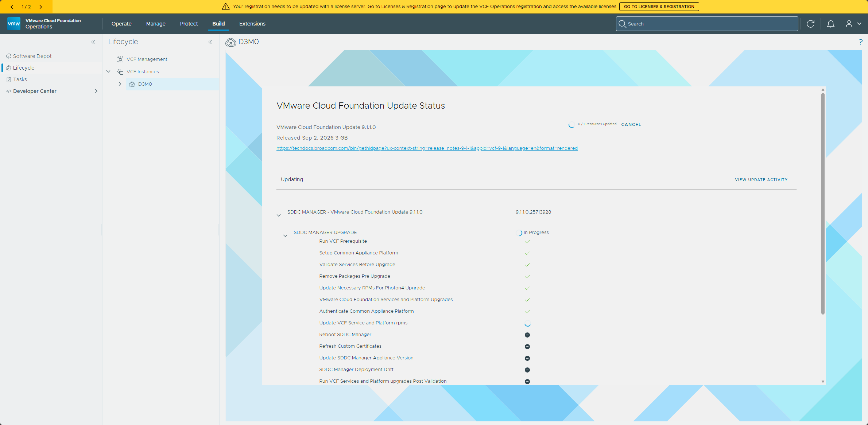Click the VMware vmw logo icon

(14, 24)
